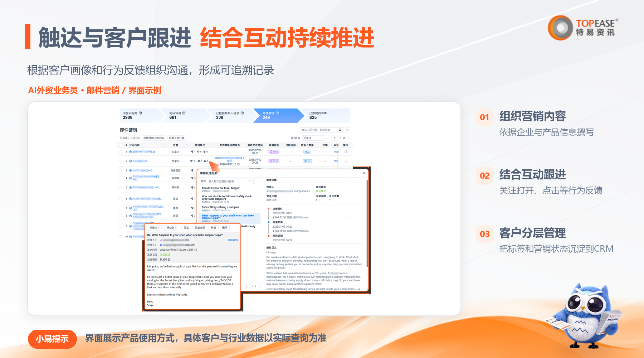
Task: Click search icon in email subject search box
Action: pos(250,182)
